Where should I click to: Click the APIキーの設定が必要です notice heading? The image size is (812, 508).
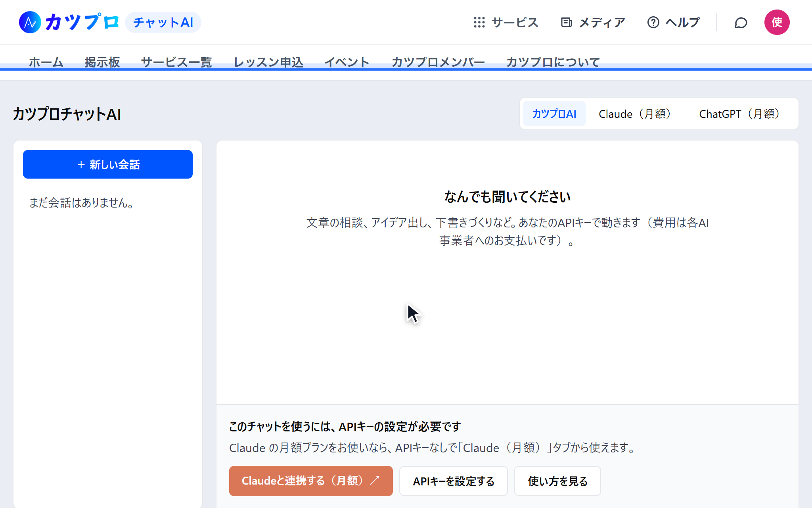click(345, 427)
